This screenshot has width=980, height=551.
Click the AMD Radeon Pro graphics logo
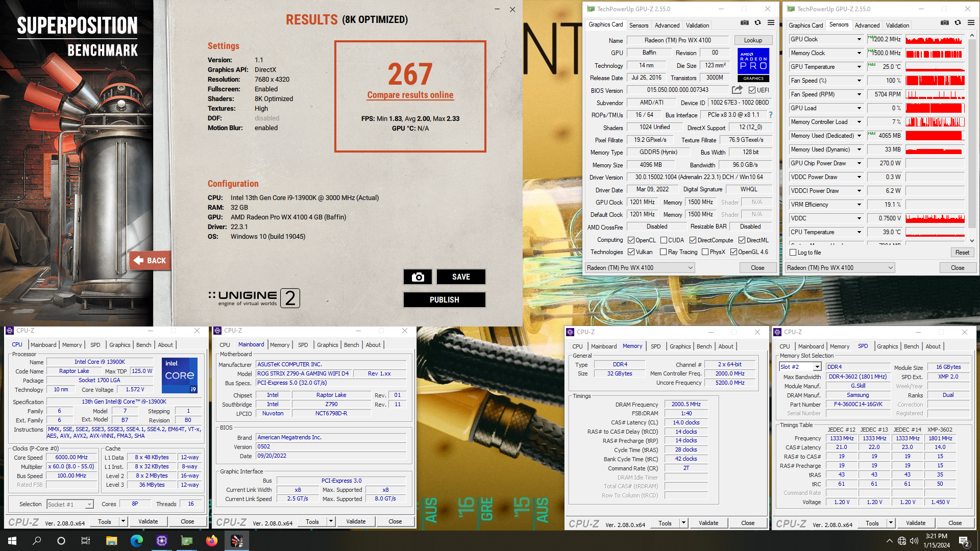[753, 65]
